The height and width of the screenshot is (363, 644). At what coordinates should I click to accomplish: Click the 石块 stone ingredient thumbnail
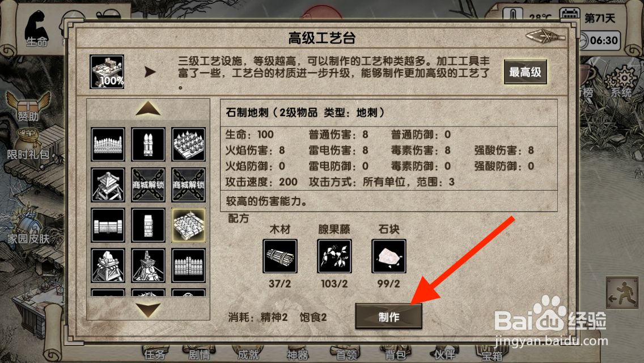(388, 256)
